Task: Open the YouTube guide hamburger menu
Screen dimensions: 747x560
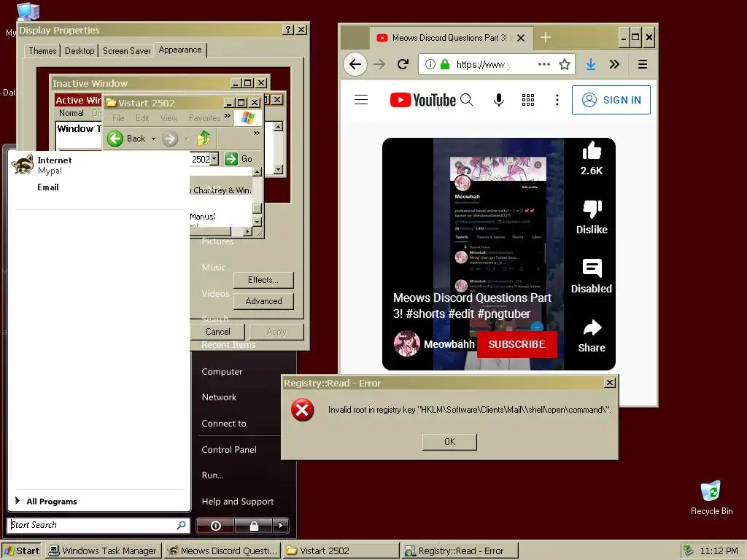Action: click(x=361, y=100)
